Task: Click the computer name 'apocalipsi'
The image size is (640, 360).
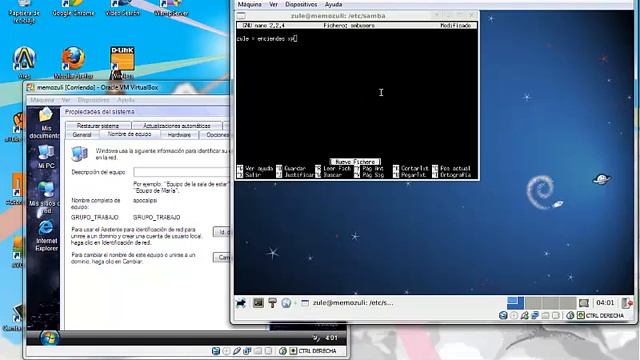Action: pos(145,200)
